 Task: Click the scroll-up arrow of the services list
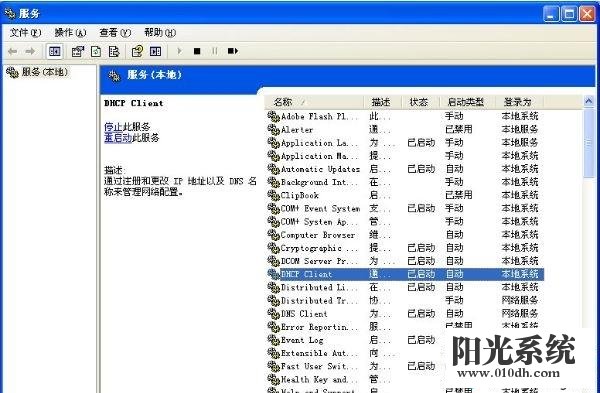[x=589, y=101]
